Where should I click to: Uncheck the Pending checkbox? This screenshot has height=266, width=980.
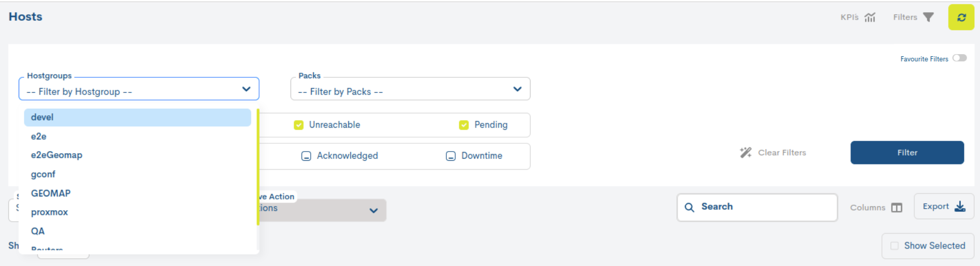coord(464,125)
